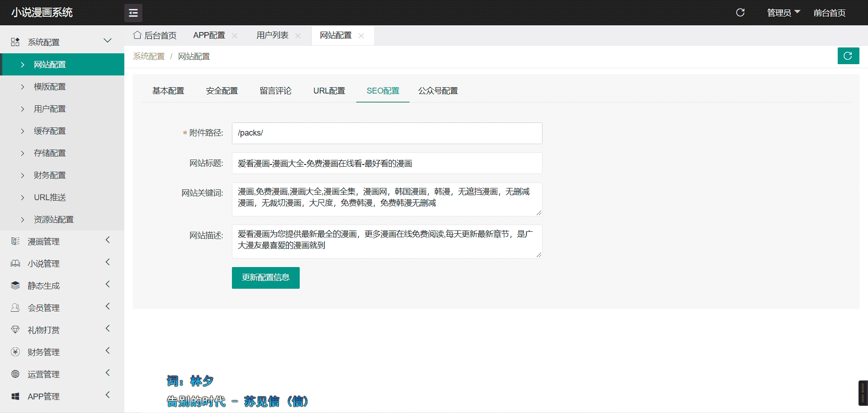This screenshot has height=413, width=868.
Task: Click the 更新配置信息 button
Action: click(x=265, y=277)
